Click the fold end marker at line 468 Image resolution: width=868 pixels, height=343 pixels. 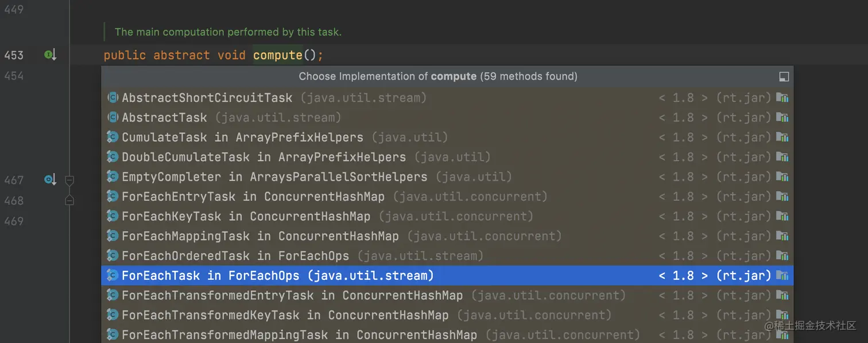click(x=69, y=200)
